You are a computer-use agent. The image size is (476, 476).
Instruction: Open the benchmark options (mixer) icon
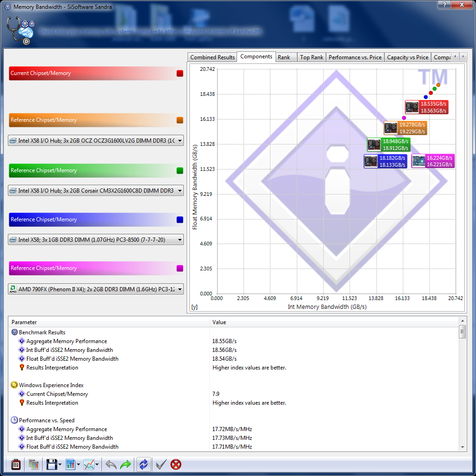coord(16,464)
